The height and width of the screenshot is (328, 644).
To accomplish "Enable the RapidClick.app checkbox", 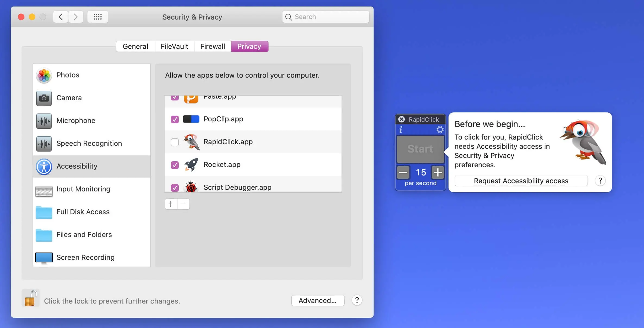I will (175, 142).
